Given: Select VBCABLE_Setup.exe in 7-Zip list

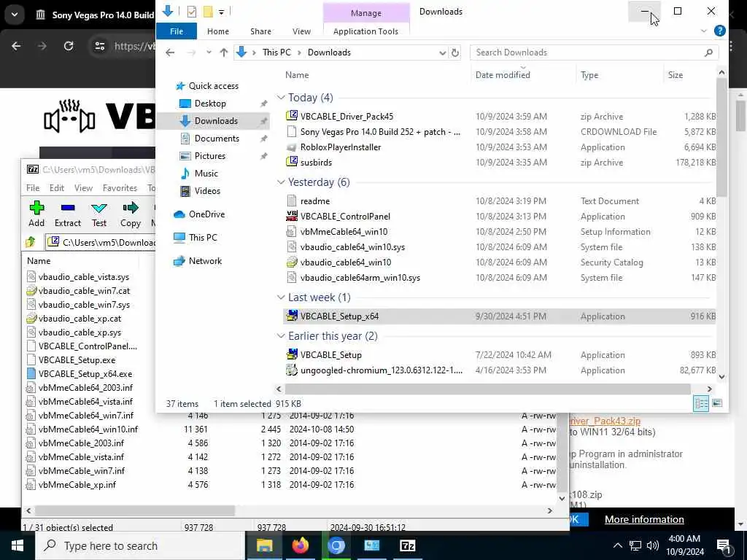Looking at the screenshot, I should coord(77,360).
